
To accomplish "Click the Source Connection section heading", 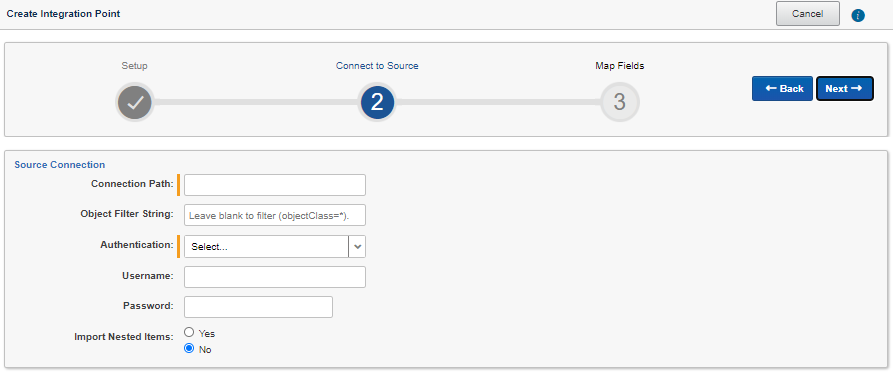I will (x=60, y=165).
